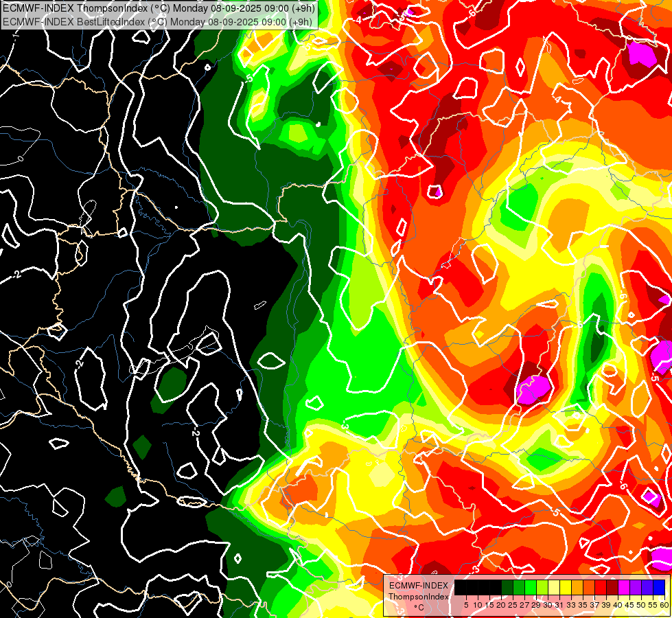The image size is (672, 618).
Task: Click the °C unit label in the legend
Action: (x=419, y=608)
